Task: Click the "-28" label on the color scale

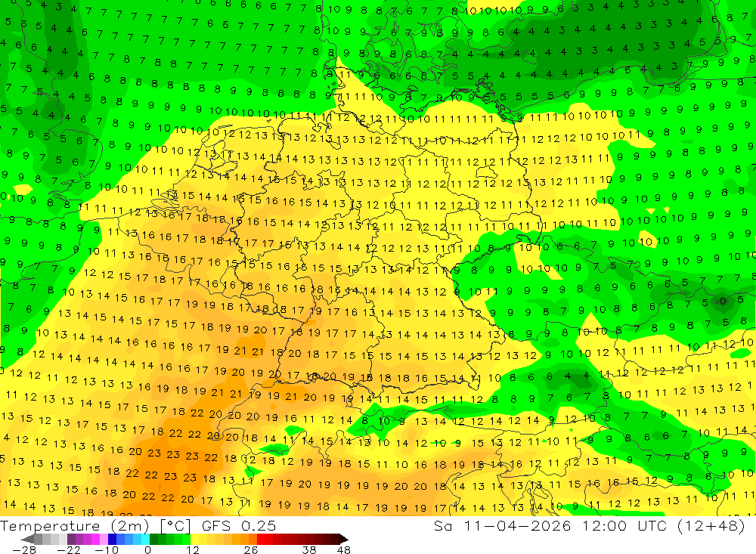Action: 24,549
